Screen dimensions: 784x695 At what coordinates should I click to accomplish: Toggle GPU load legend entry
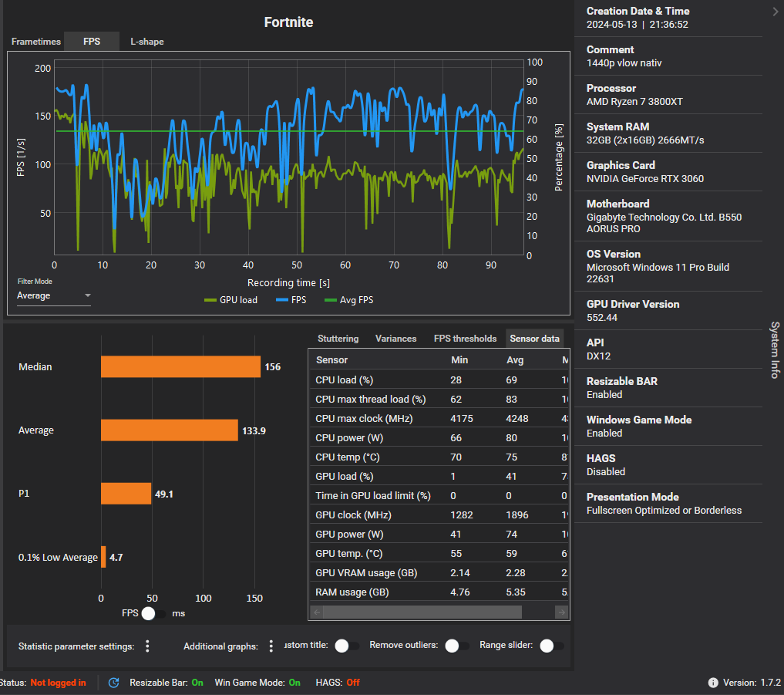[231, 300]
